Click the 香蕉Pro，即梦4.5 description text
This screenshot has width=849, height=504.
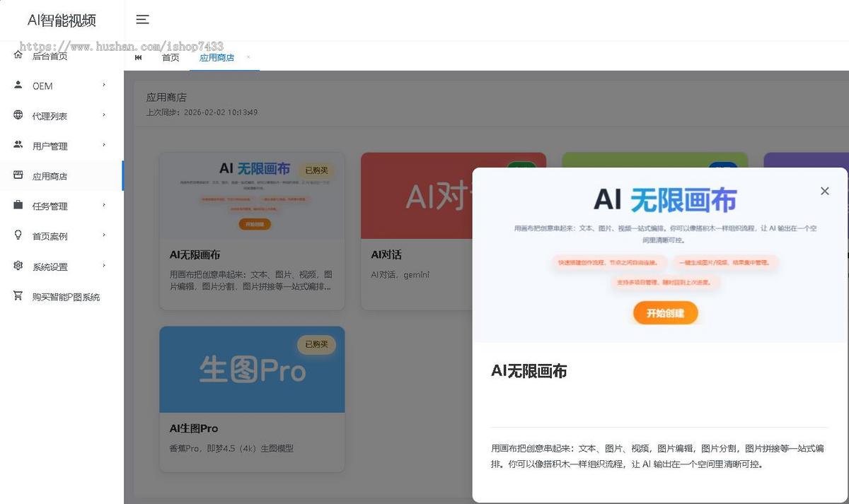point(231,448)
